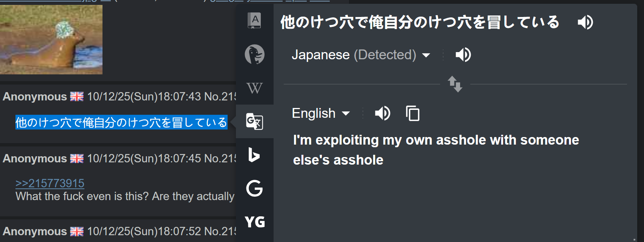Screen dimensions: 644x242
Task: Click Anonymous name on 18:07:45 post
Action: pyautogui.click(x=35, y=159)
